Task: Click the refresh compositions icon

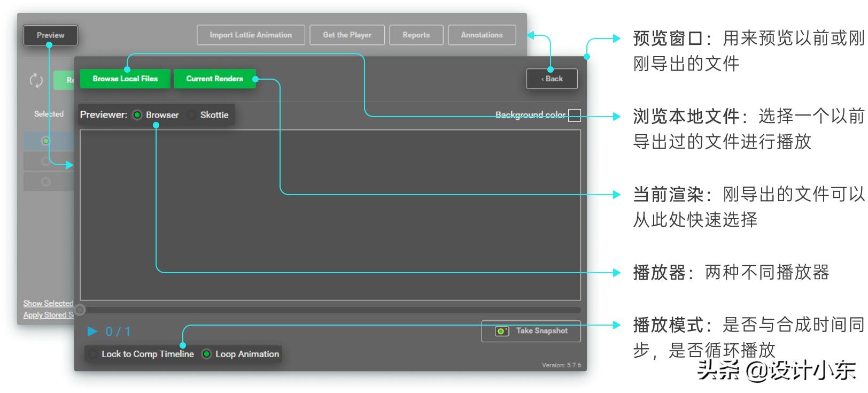Action: point(36,80)
